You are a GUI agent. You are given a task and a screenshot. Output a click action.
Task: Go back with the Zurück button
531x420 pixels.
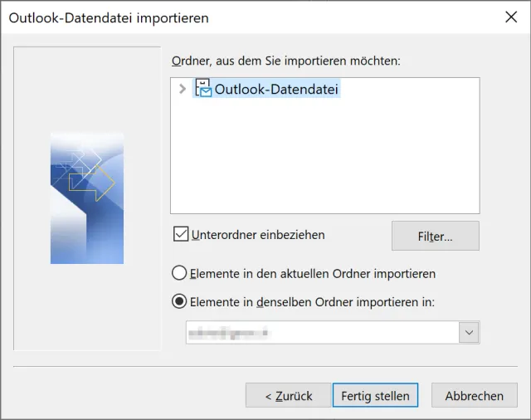coord(288,396)
